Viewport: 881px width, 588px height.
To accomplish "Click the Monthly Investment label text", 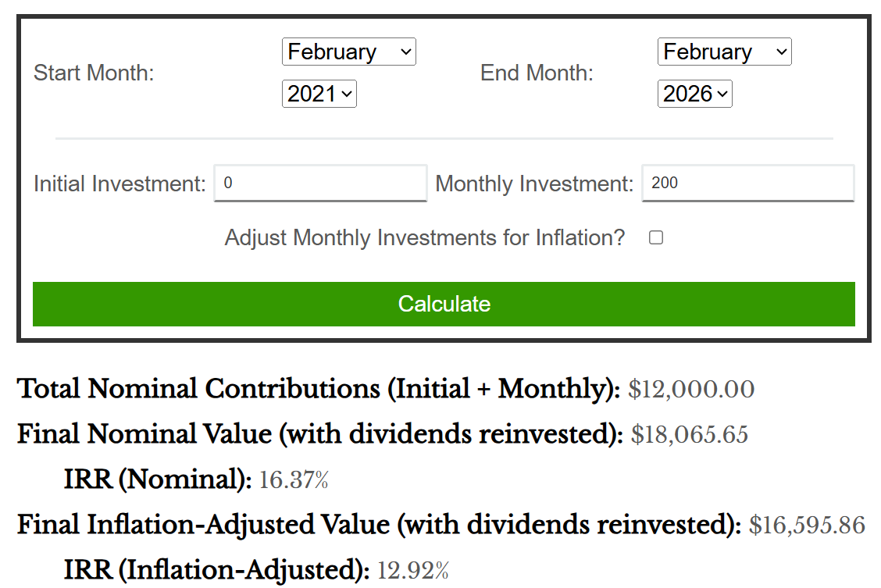I will pos(534,184).
